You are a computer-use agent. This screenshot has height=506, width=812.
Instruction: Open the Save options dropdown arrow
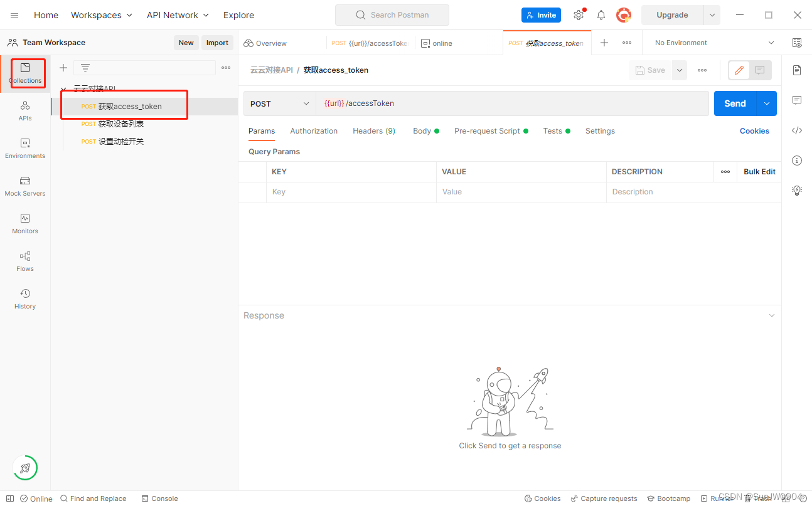[x=680, y=70]
